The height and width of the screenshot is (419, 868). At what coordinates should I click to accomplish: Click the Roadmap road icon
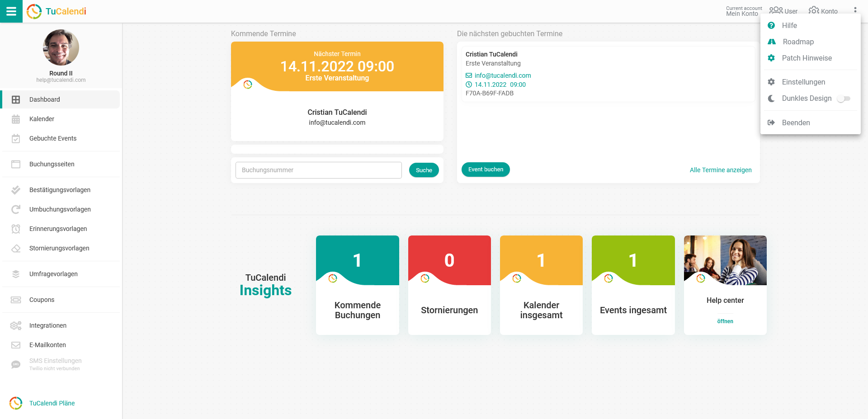tap(772, 42)
